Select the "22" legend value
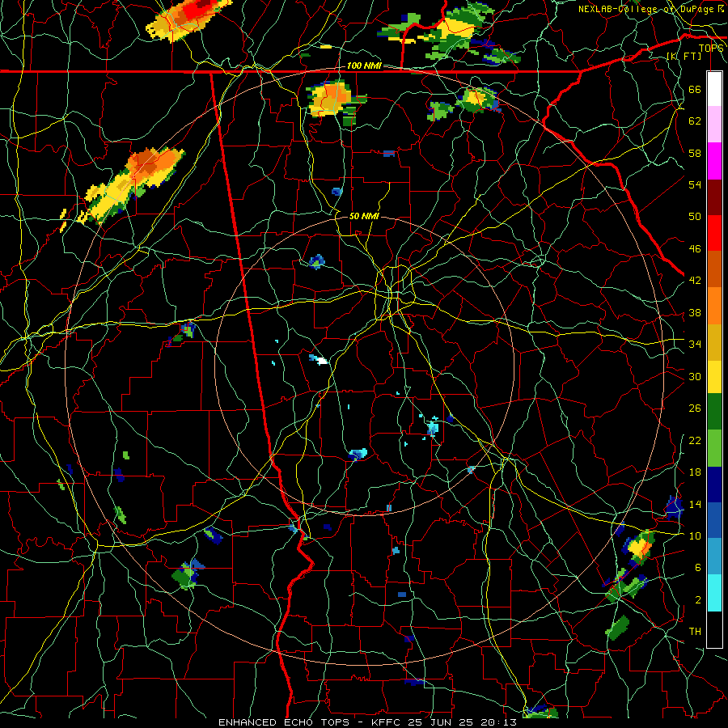 (x=695, y=440)
